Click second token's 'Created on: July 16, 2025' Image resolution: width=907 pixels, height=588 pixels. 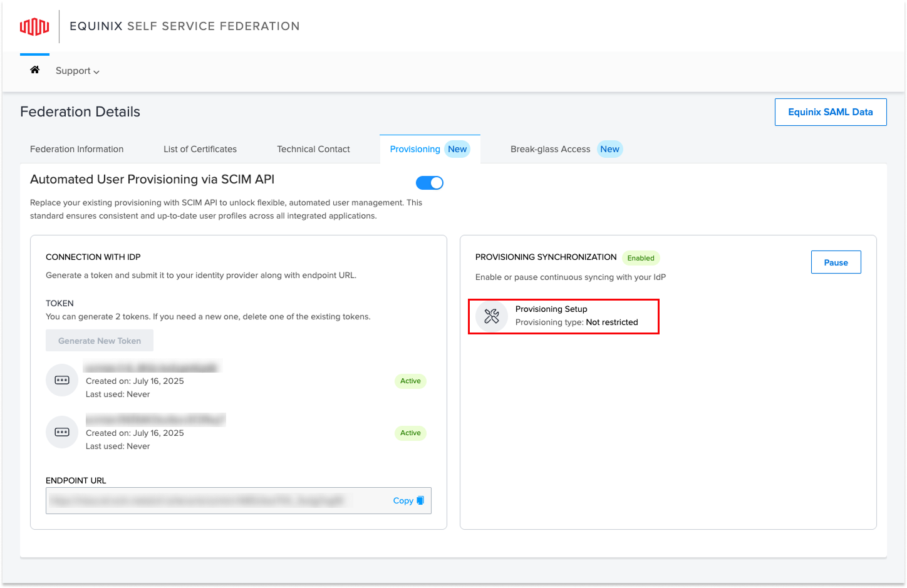tap(135, 433)
